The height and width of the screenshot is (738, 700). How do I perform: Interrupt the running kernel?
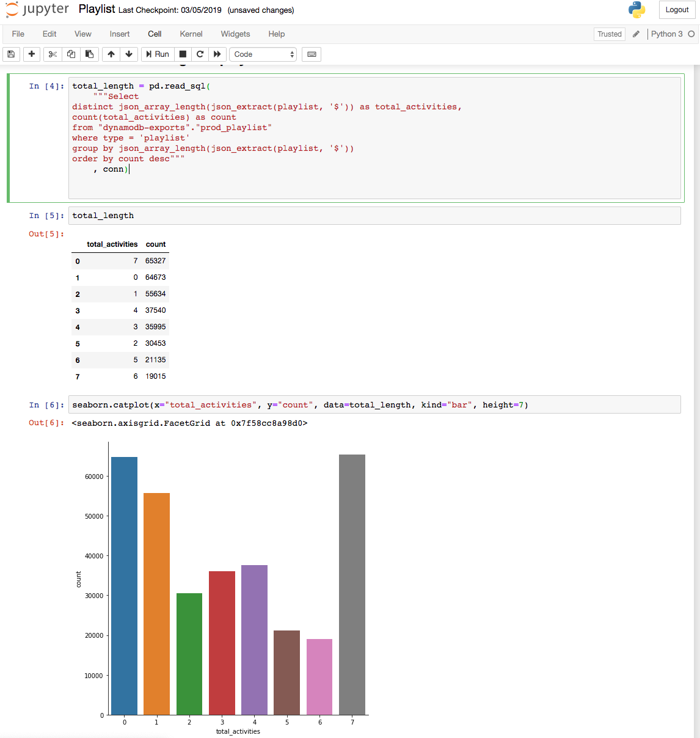182,54
